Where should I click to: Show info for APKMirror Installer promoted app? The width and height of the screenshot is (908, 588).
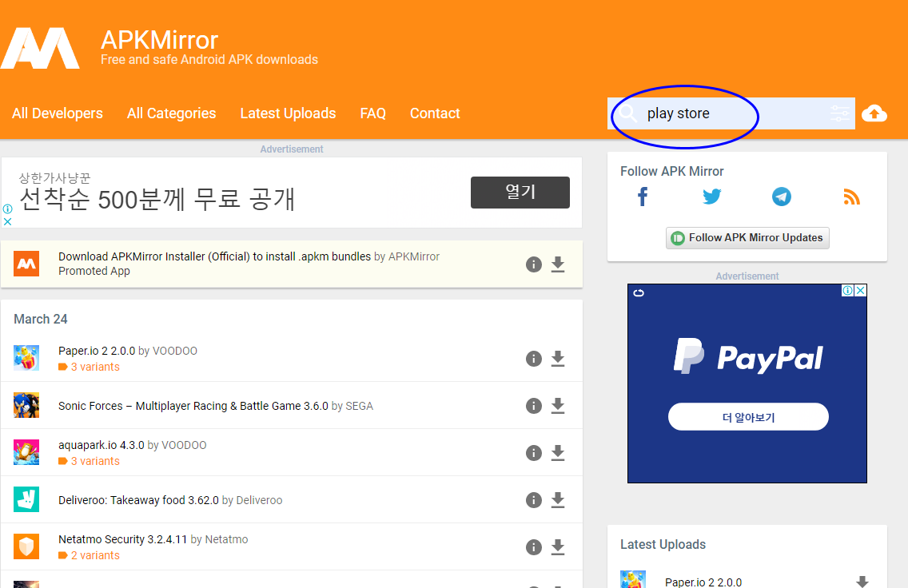[534, 264]
